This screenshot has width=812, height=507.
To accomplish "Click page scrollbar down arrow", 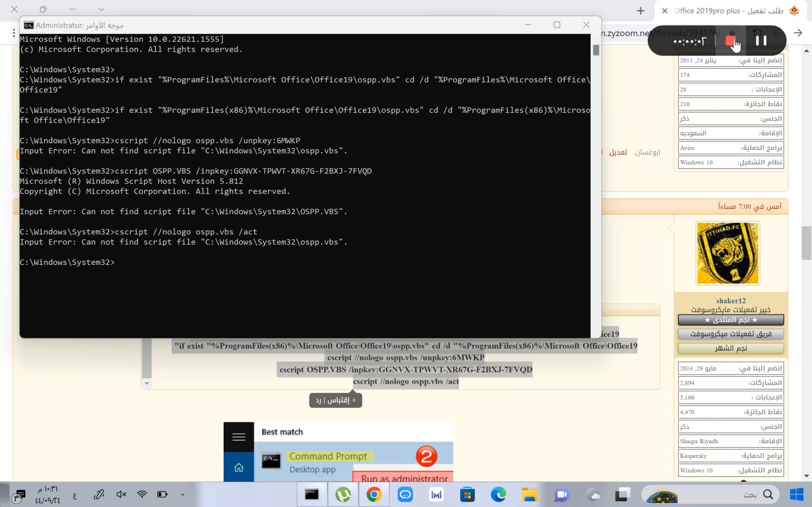I will coord(806,476).
